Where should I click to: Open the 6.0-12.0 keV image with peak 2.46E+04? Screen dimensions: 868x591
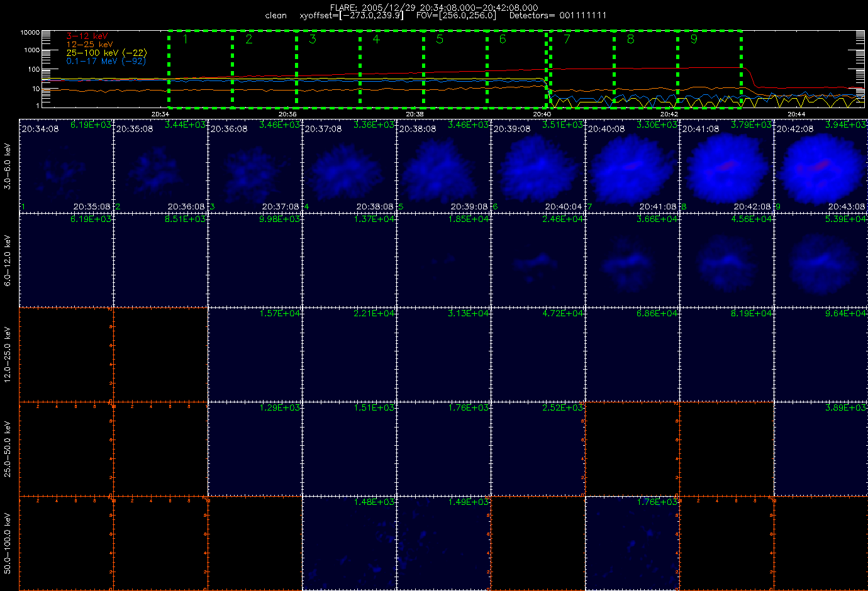[538, 260]
